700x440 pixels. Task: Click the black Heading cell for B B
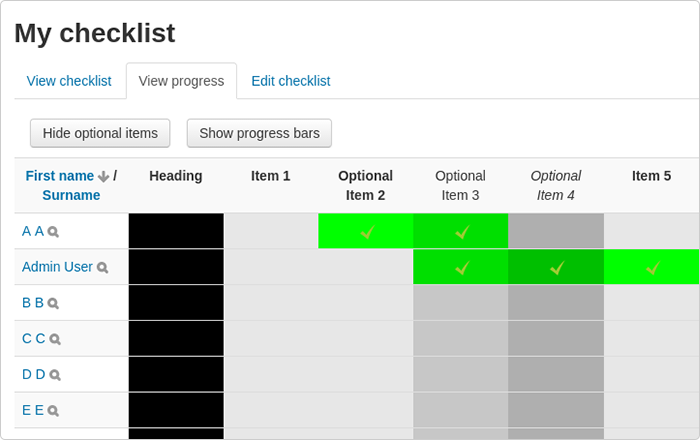[176, 303]
